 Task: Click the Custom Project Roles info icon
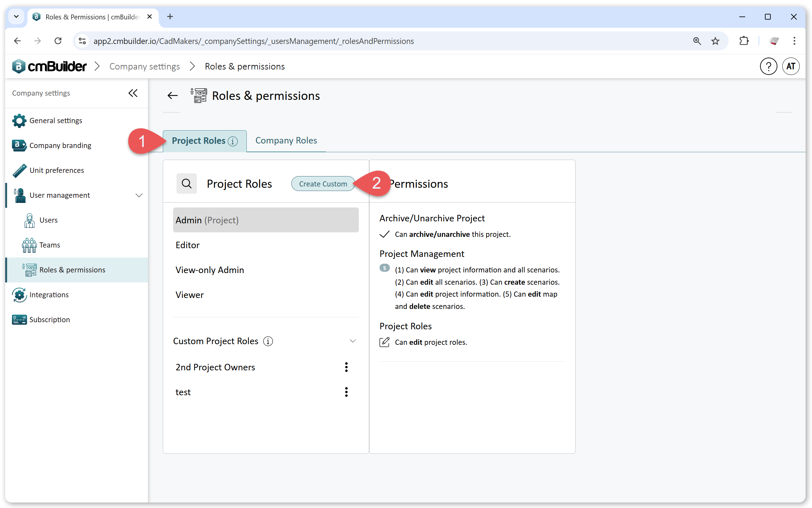click(268, 341)
